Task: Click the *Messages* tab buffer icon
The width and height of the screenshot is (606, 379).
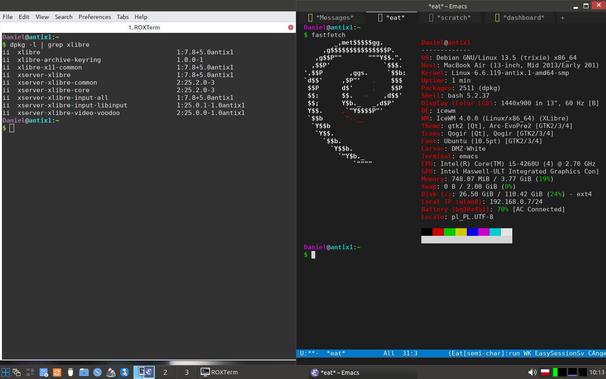Action: point(310,18)
